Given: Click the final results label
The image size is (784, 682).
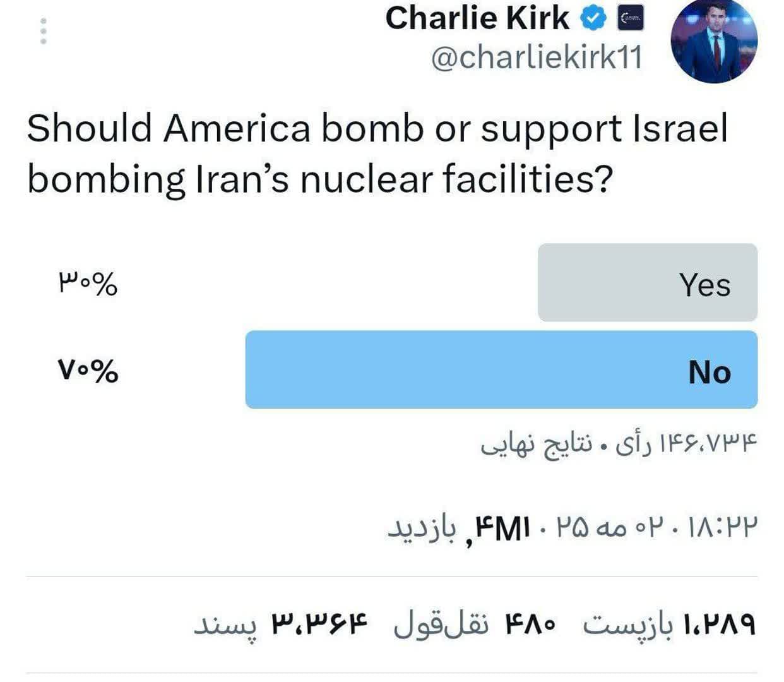Looking at the screenshot, I should [537, 444].
